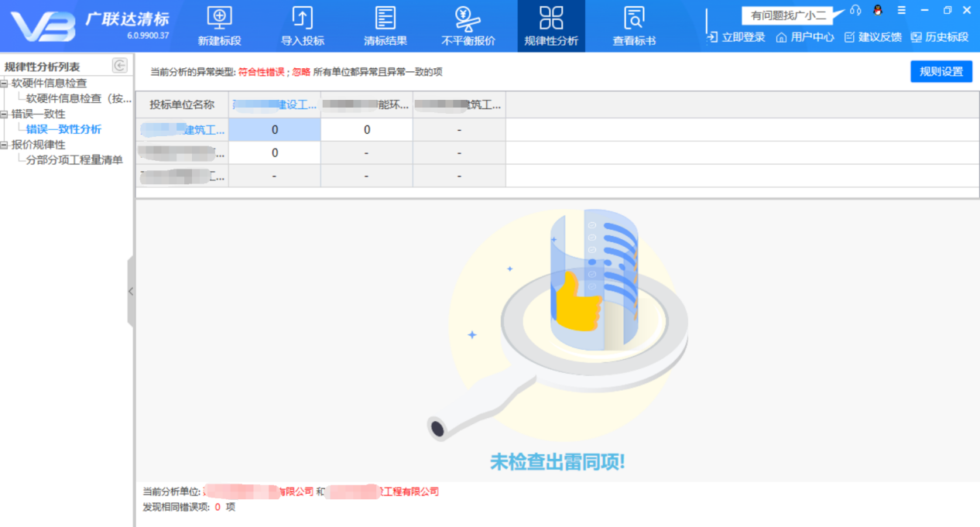This screenshot has height=527, width=980.
Task: Click the QQ penguin icon
Action: pyautogui.click(x=878, y=10)
